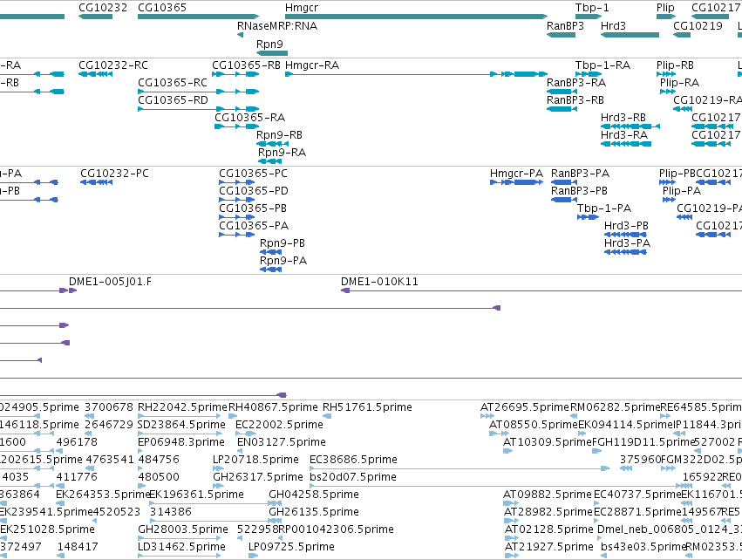This screenshot has height=560, width=742.
Task: Select protein RanBP3-PA
Action: pos(580,174)
